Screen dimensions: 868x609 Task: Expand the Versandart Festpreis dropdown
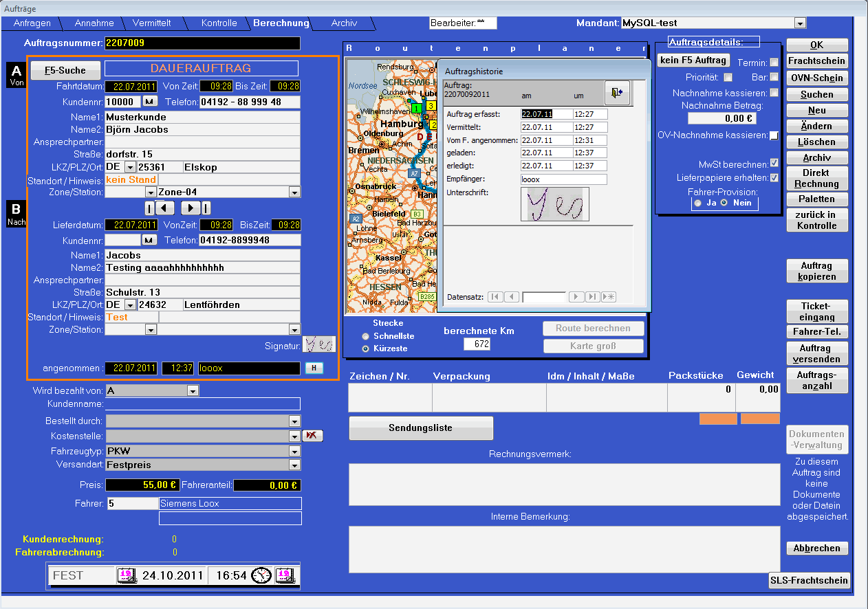tap(295, 465)
